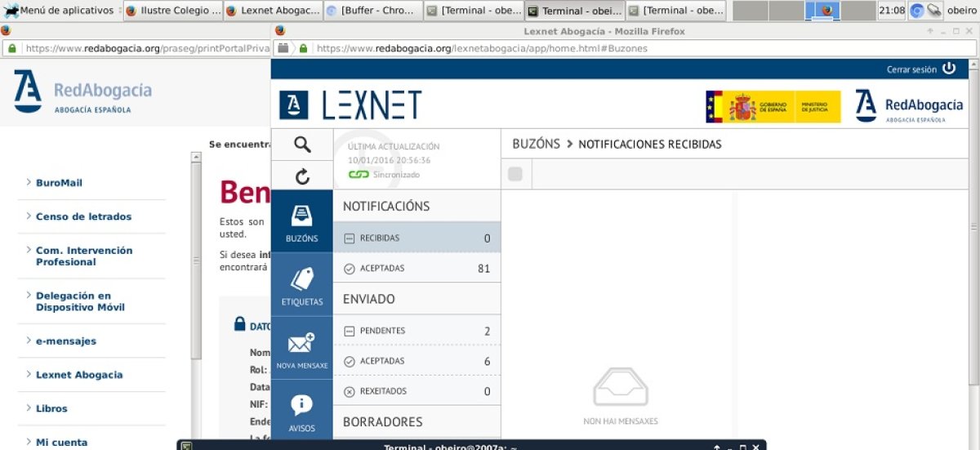Click the LEXNET logo
The height and width of the screenshot is (450, 980).
(350, 105)
